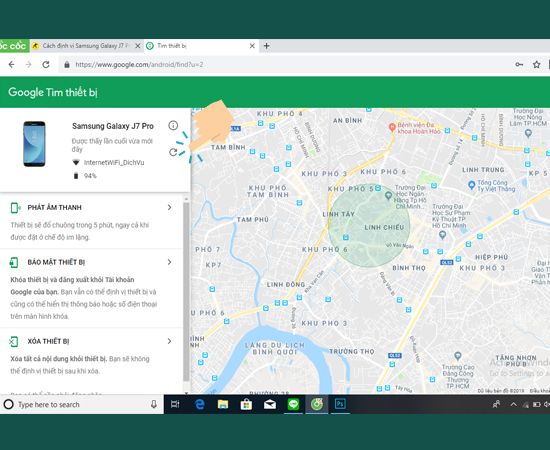Screen dimensions: 550x450
Task: Click the Cốc Cốc browser logo
Action: click(x=13, y=46)
